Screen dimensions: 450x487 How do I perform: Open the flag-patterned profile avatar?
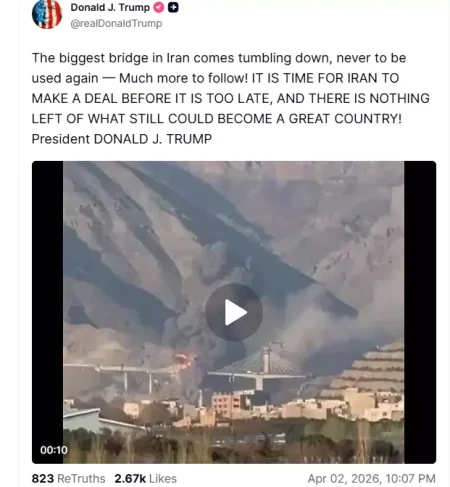point(47,14)
